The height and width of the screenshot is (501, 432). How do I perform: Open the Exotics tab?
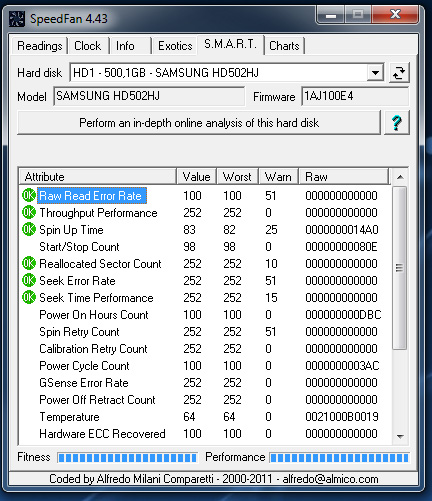click(175, 46)
